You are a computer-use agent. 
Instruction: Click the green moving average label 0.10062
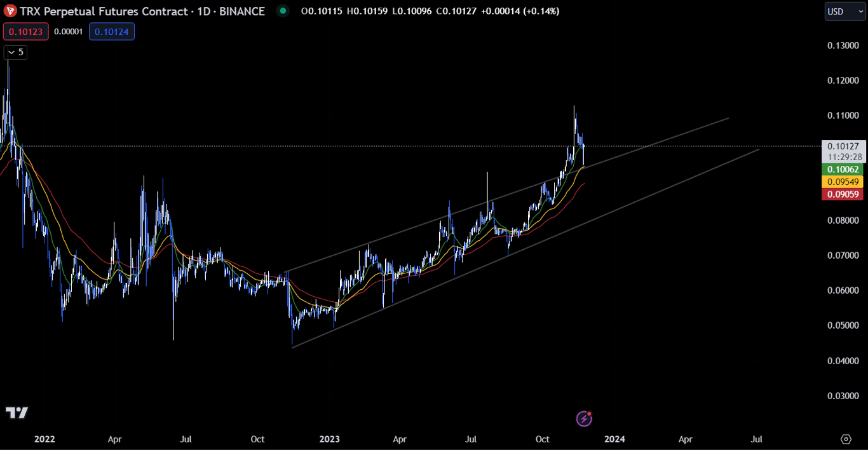point(843,169)
